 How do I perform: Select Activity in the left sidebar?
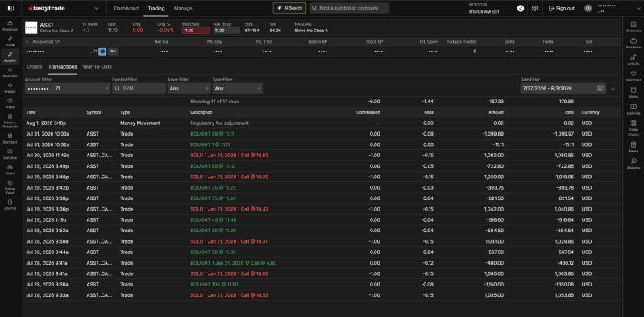(x=10, y=56)
